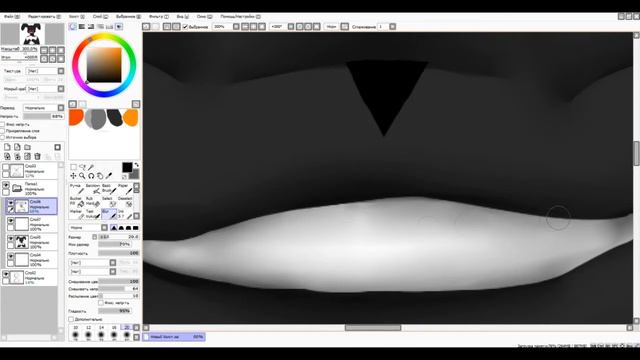Toggle the selection visibility checkbox in toolbar
This screenshot has height=360, width=640.
[185, 27]
